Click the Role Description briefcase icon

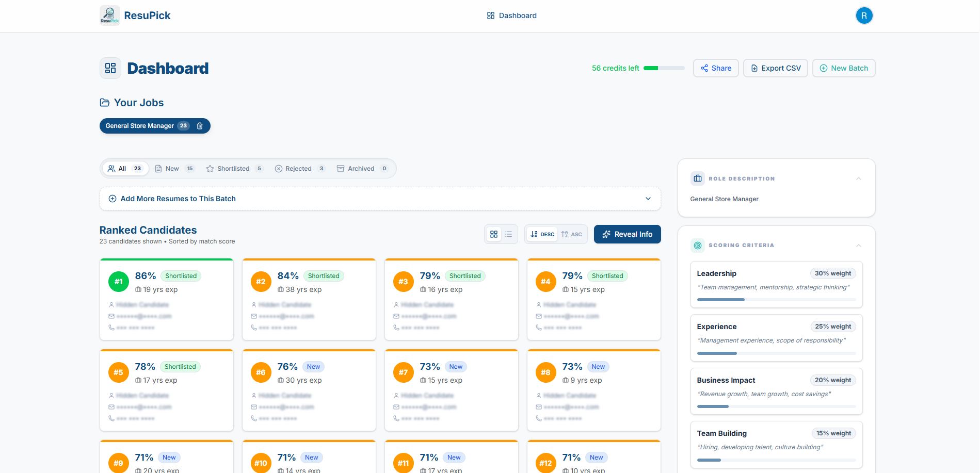pyautogui.click(x=697, y=178)
